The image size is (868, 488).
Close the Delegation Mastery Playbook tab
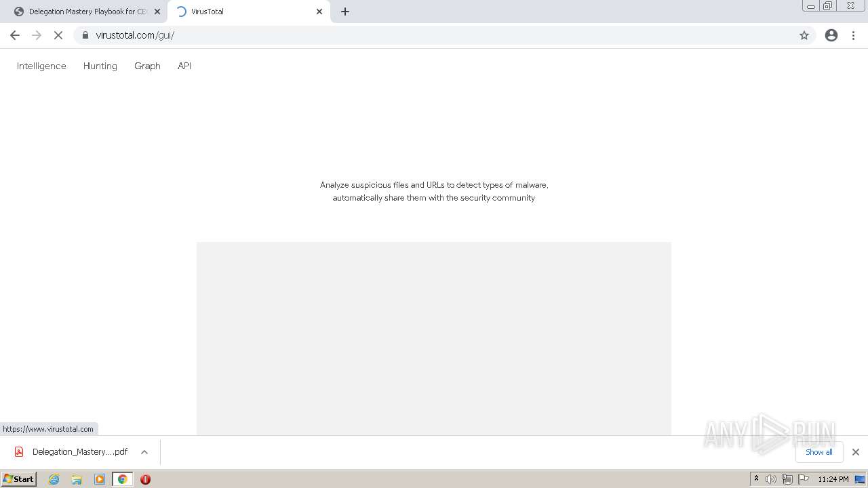(157, 12)
